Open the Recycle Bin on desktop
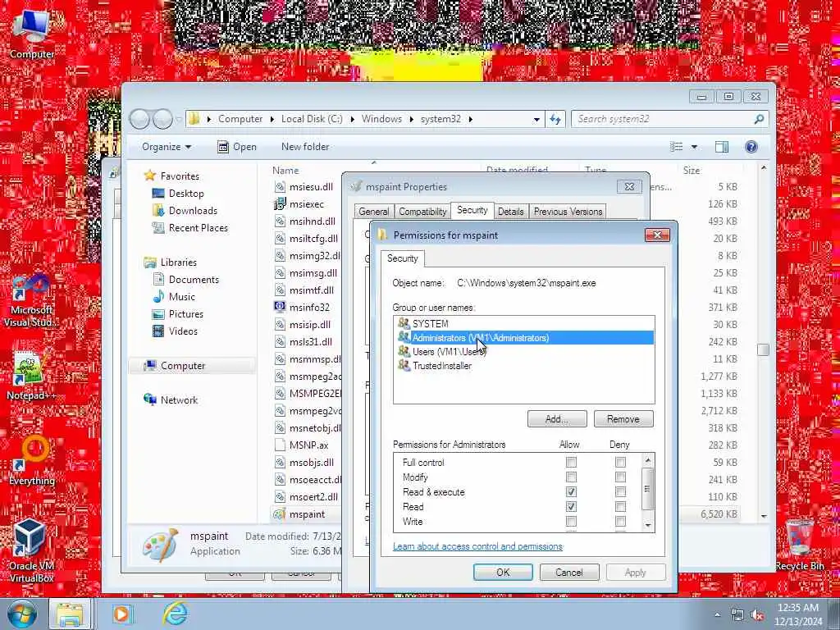This screenshot has height=630, width=840. point(799,545)
